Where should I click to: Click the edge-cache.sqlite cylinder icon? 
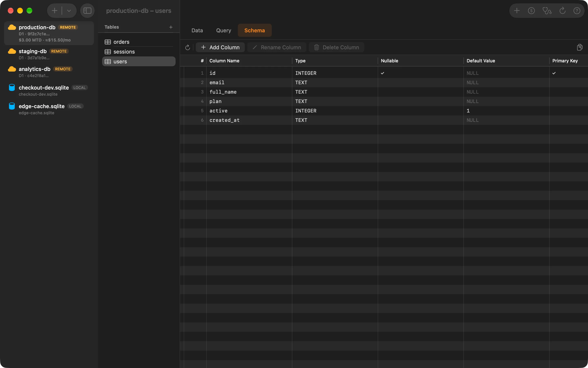12,106
